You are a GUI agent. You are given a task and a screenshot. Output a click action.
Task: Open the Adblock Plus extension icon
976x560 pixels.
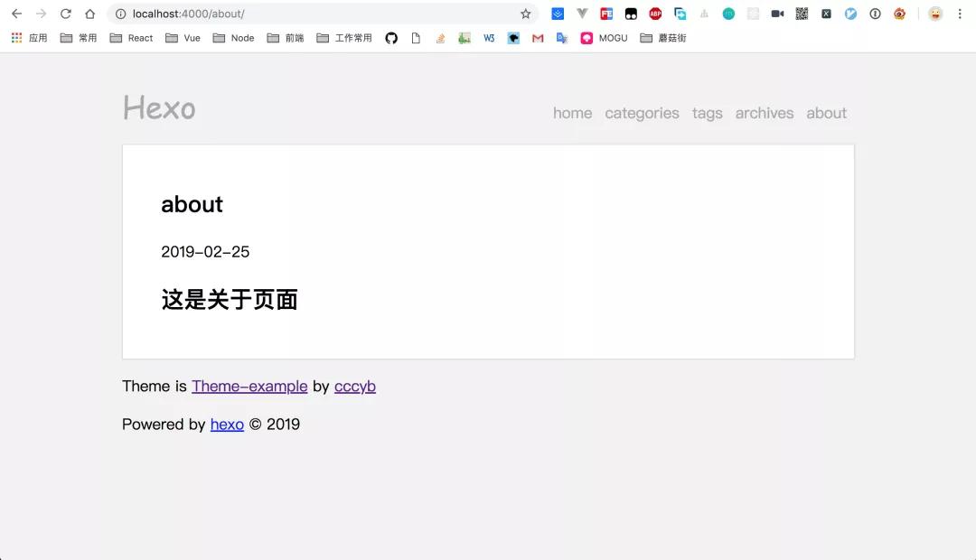tap(654, 14)
